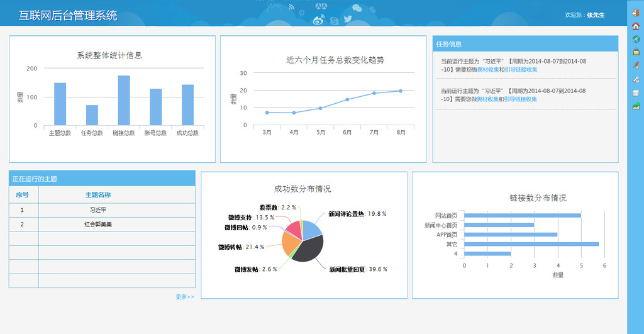Click the 主题总数 bar in statistics chart
The image size is (644, 334).
pyautogui.click(x=60, y=104)
